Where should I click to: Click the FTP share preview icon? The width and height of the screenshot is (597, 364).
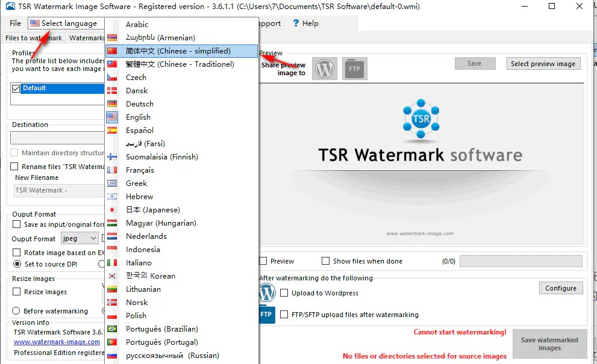click(x=354, y=69)
